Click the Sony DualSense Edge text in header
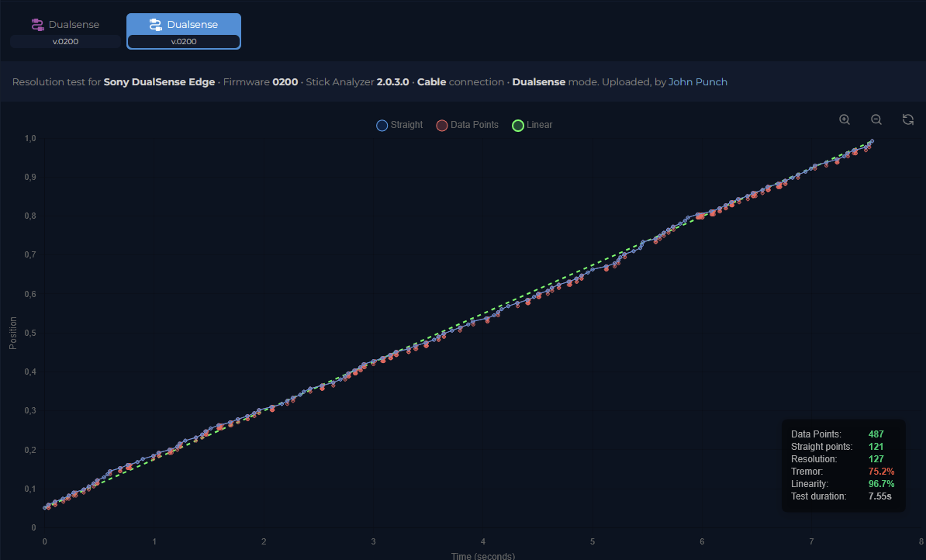 point(159,82)
